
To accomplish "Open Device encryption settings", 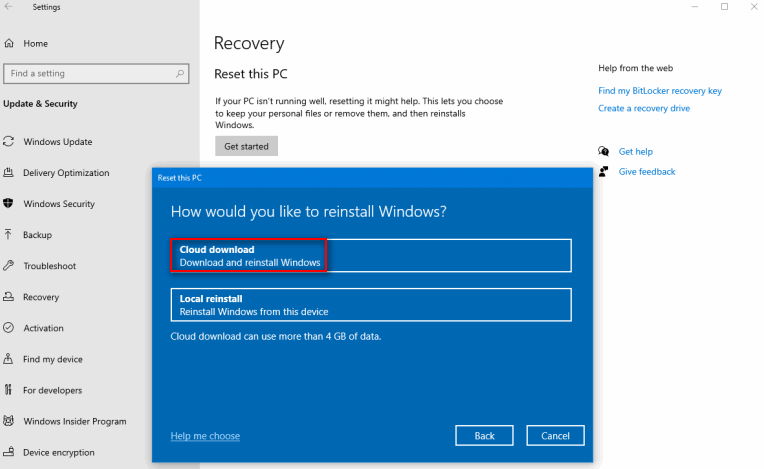I will click(58, 452).
